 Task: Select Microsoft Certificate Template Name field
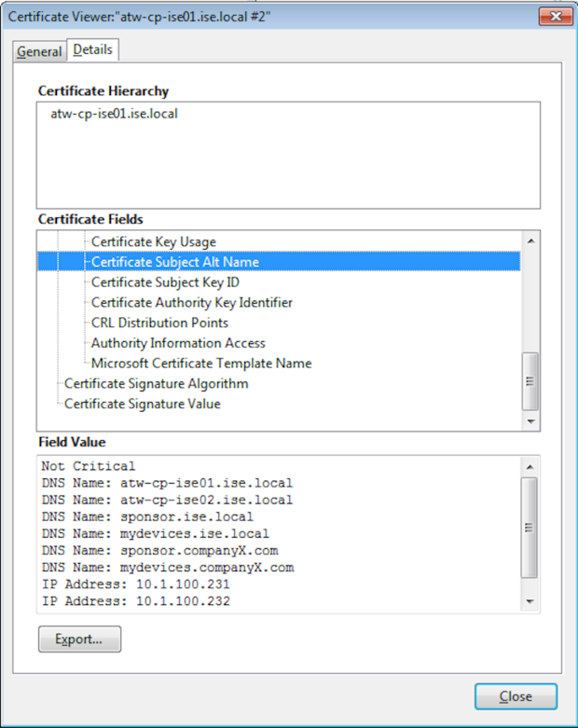pyautogui.click(x=201, y=364)
